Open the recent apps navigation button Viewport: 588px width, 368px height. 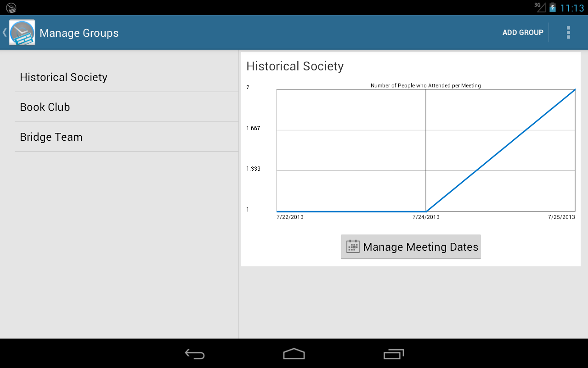[394, 354]
